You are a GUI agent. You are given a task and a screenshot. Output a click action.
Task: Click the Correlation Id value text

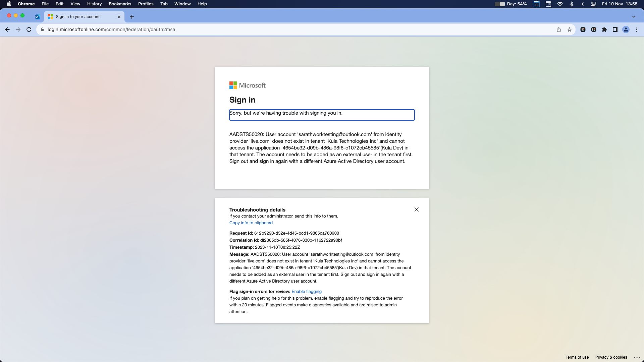(301, 240)
